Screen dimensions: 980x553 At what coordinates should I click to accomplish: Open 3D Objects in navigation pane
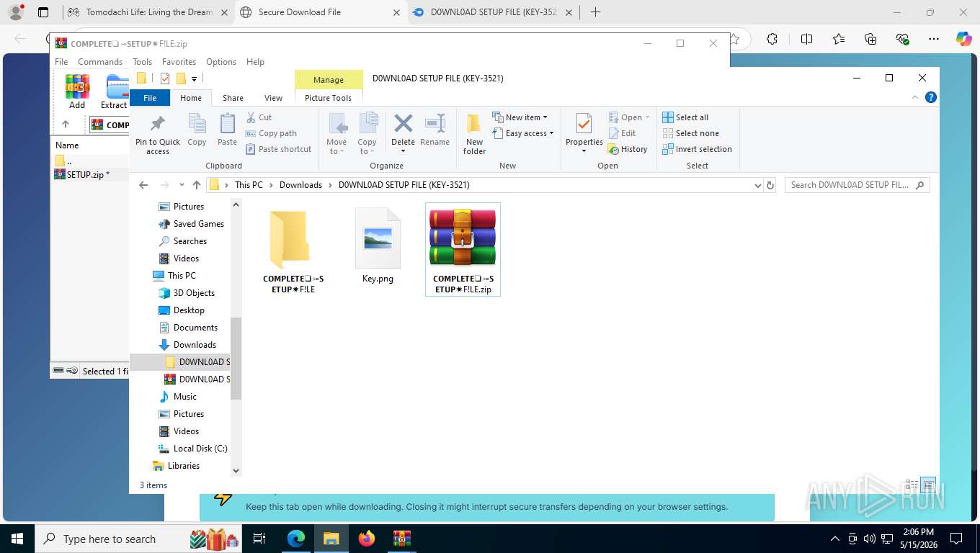coord(186,293)
